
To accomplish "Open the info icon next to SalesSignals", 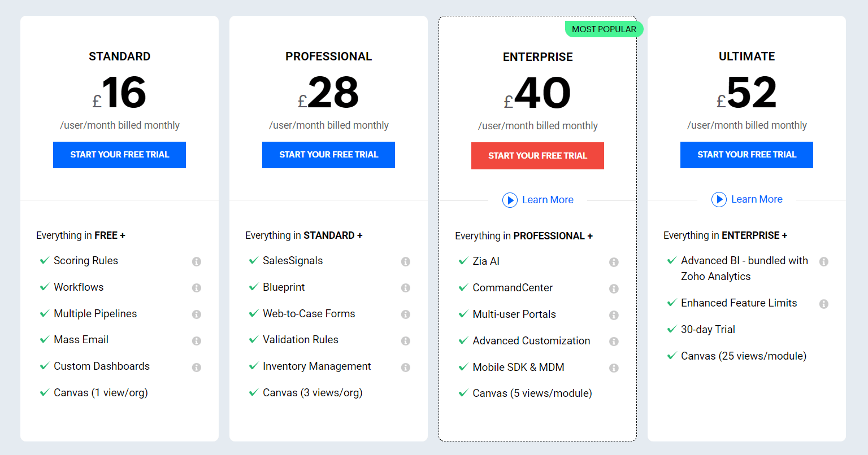I will click(406, 261).
